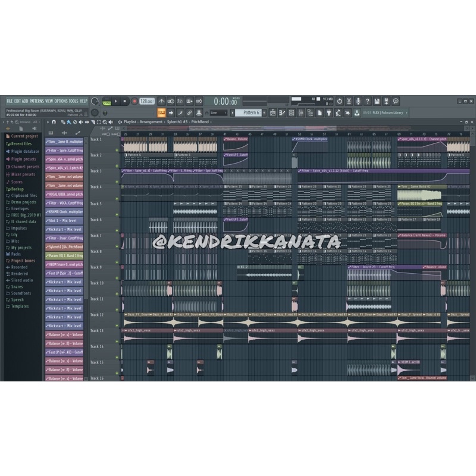The image size is (476, 476).
Task: Save project with the floppy disk icon
Action: [x=377, y=101]
